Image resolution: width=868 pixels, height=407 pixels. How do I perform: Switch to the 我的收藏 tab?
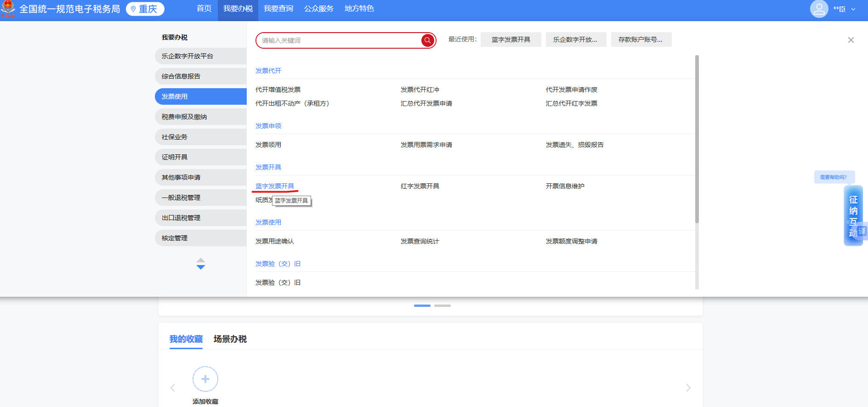[186, 339]
